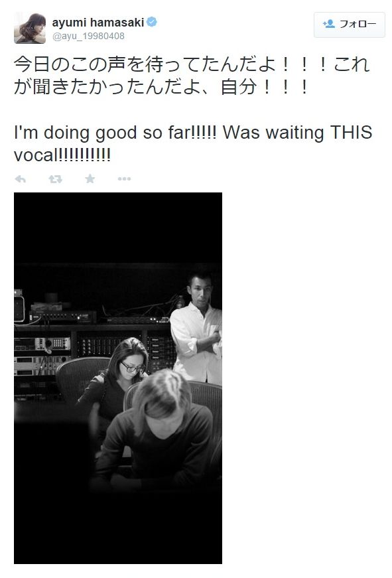
Task: Reply to ayumi hamasaki's tweet
Action: click(21, 179)
